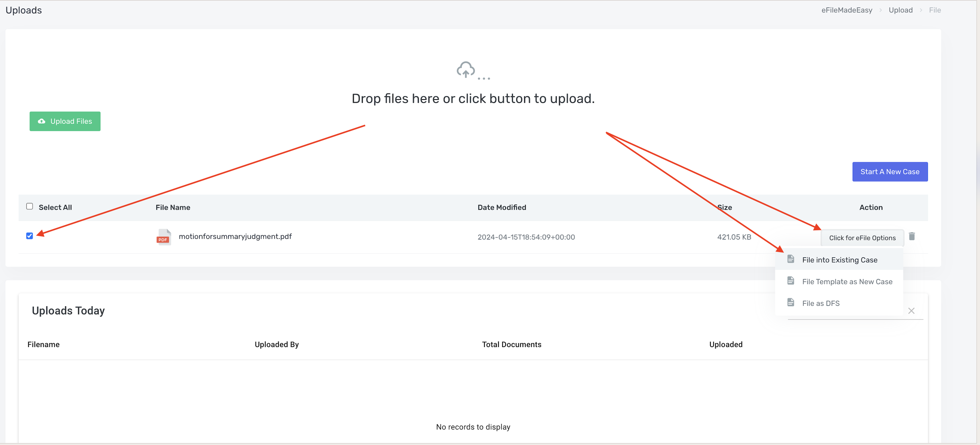
Task: Click the document icon beside File Template as New Case
Action: click(x=791, y=281)
